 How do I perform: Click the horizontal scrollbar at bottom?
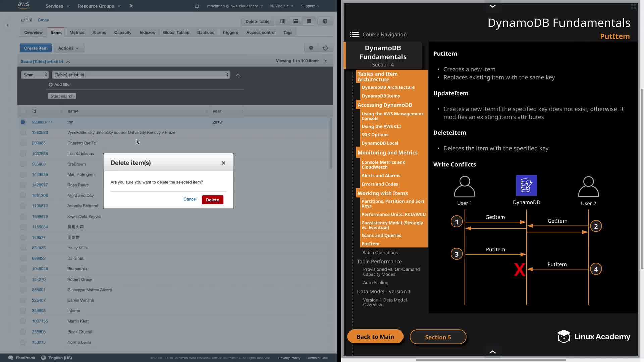click(x=491, y=360)
